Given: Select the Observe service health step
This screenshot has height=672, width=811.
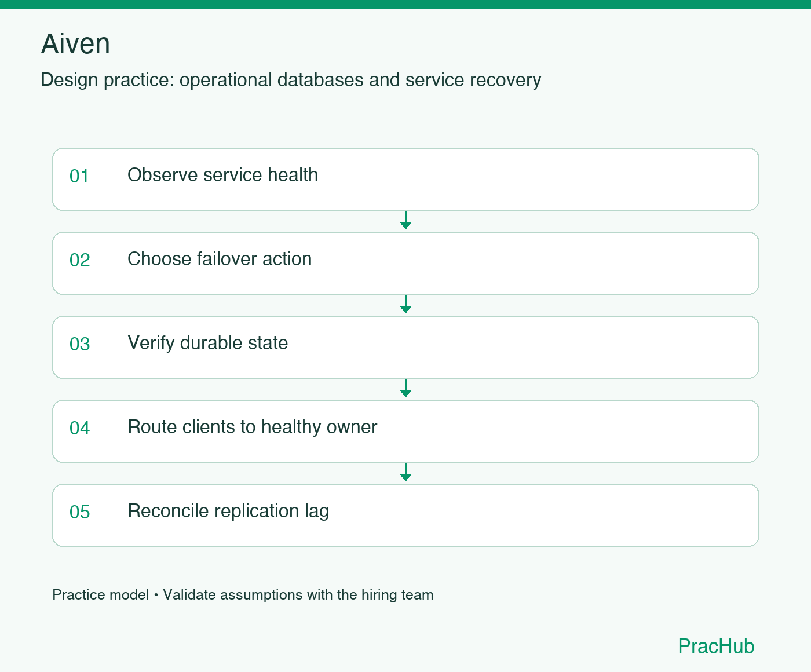Looking at the screenshot, I should click(x=405, y=180).
